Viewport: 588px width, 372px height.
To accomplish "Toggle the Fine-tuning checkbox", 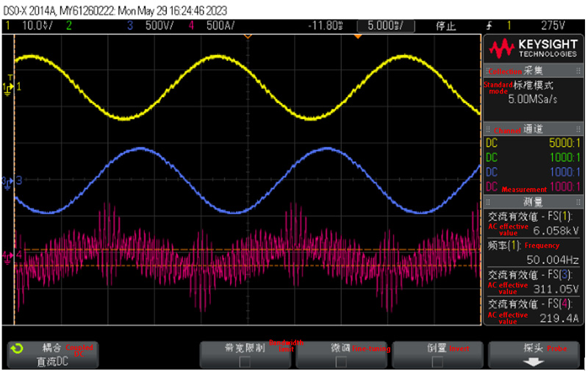I will (x=340, y=362).
